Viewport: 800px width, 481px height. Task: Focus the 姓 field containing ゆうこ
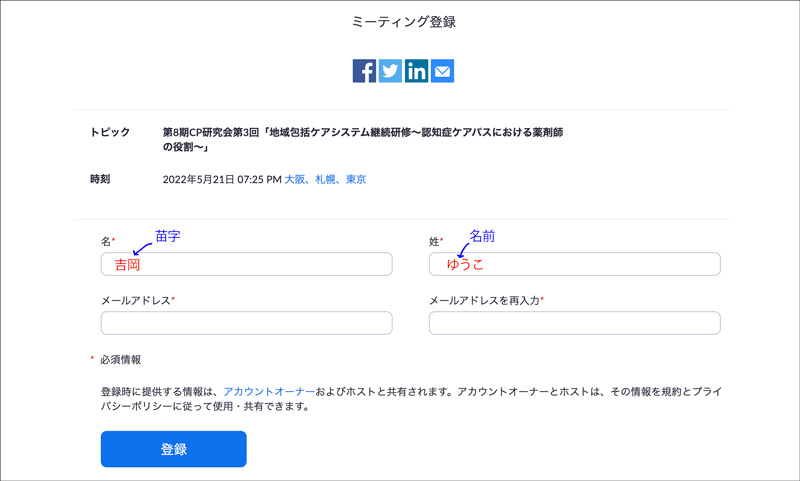coord(574,264)
